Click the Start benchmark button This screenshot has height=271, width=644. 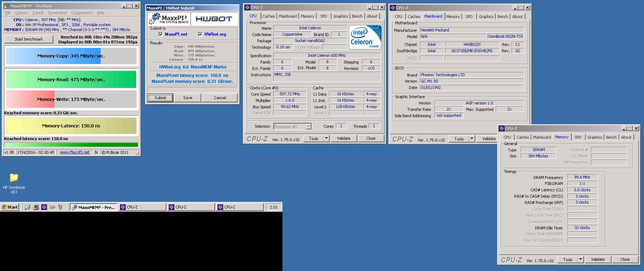pyautogui.click(x=29, y=39)
